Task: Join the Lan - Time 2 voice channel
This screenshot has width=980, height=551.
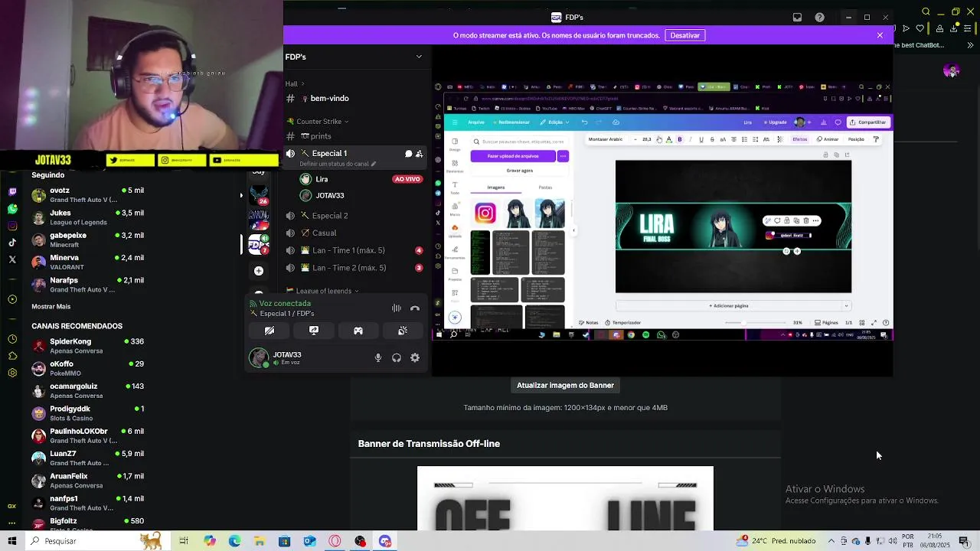Action: point(356,268)
